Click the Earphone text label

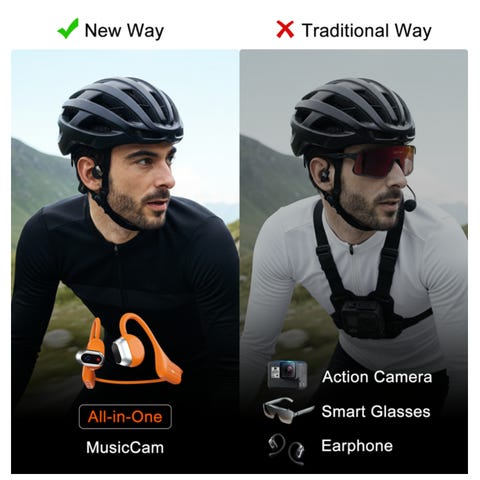(x=357, y=446)
